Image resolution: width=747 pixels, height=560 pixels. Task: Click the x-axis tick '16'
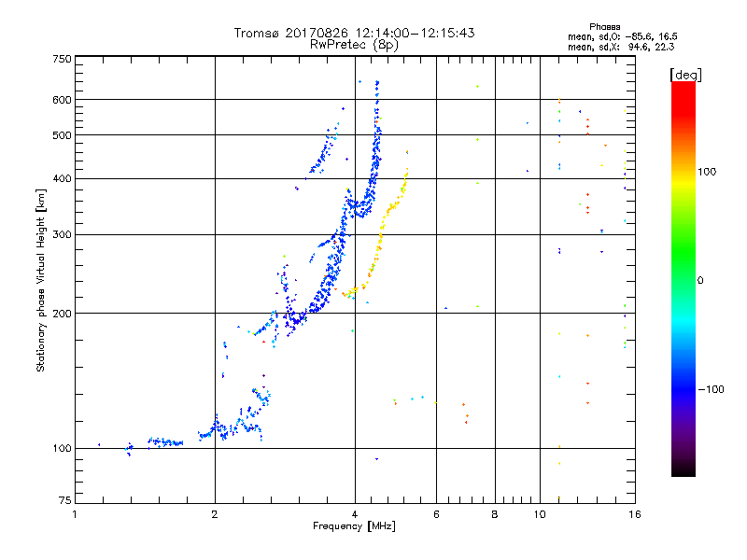[x=635, y=514]
